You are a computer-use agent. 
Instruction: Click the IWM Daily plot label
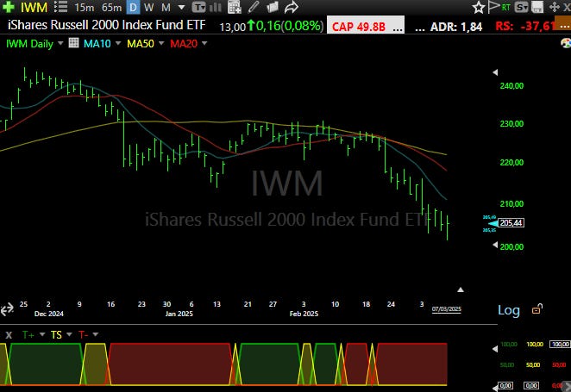(29, 44)
